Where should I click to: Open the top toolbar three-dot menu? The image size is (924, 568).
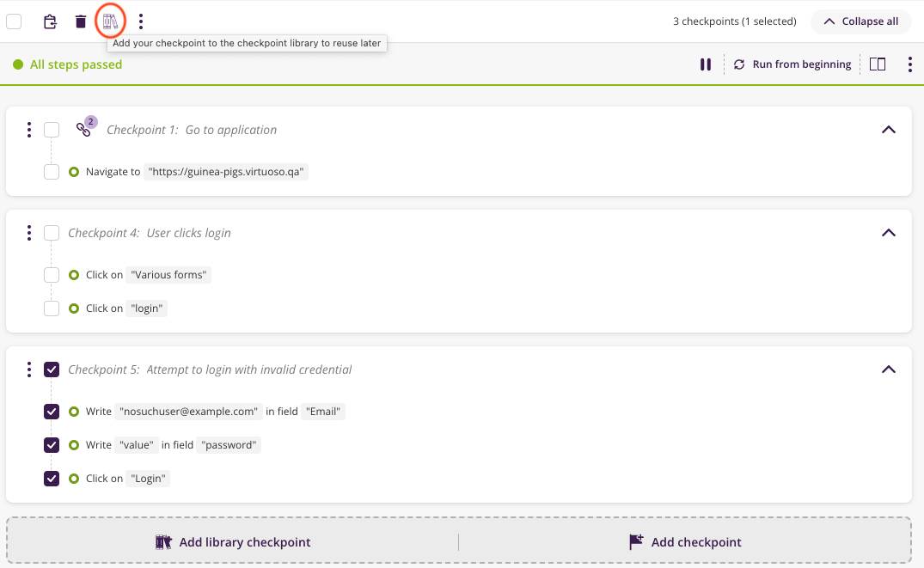pos(140,21)
